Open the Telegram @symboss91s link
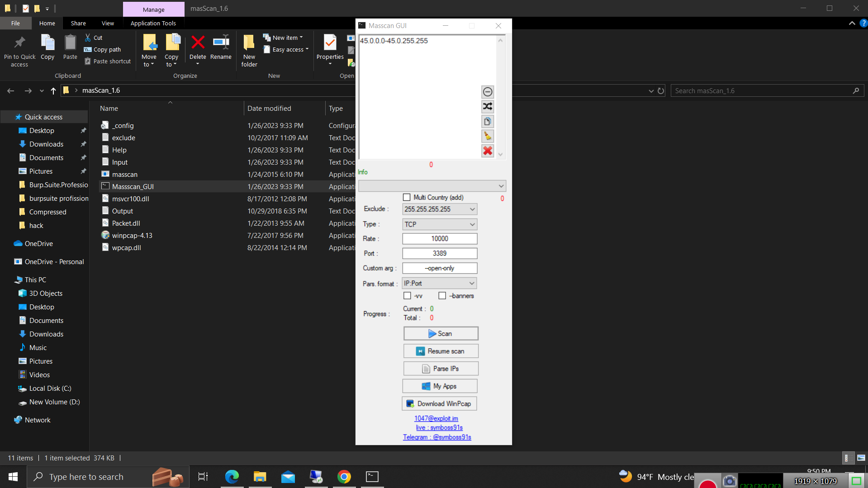 point(437,437)
